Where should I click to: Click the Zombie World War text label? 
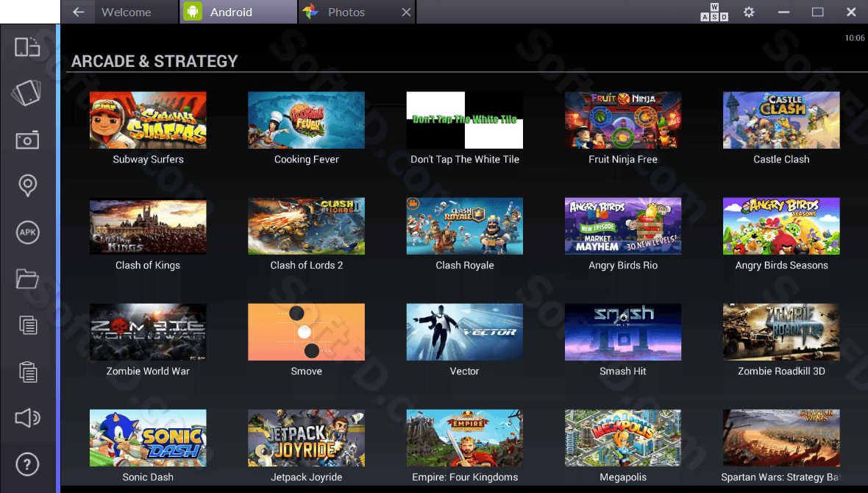148,371
